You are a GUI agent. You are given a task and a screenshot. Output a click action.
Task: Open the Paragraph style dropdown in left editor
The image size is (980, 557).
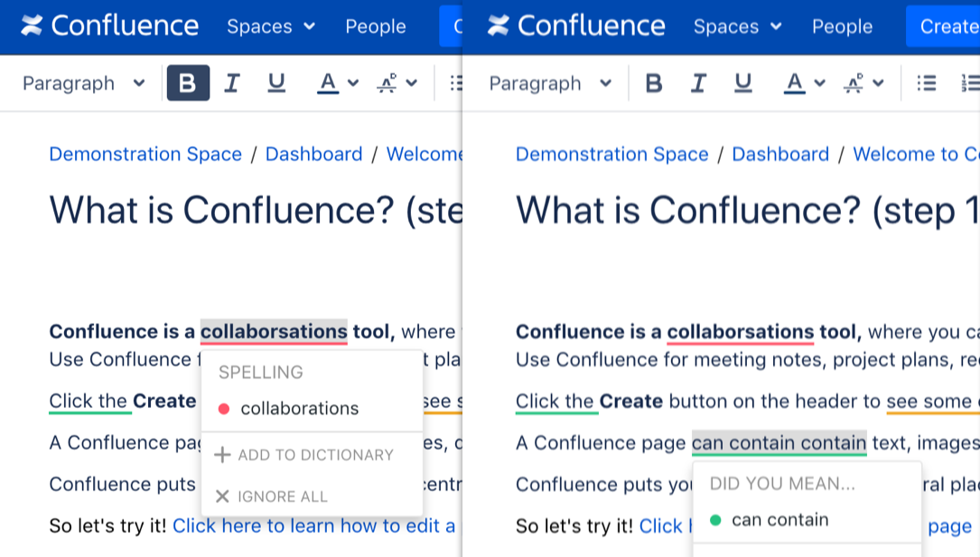coord(83,83)
